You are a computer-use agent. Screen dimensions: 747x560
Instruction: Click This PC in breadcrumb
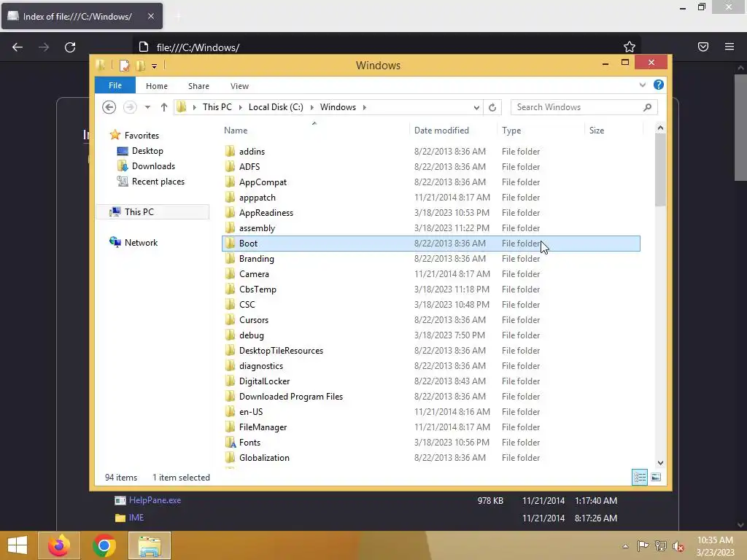[217, 107]
